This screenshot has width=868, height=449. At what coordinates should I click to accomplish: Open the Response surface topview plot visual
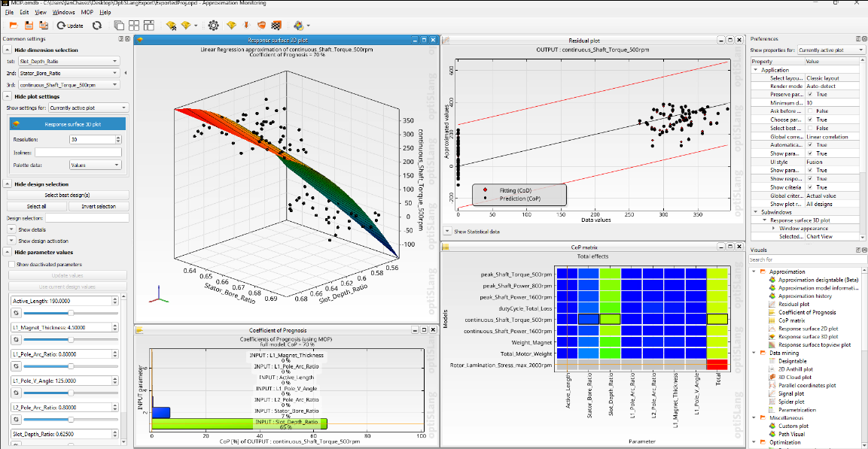815,344
